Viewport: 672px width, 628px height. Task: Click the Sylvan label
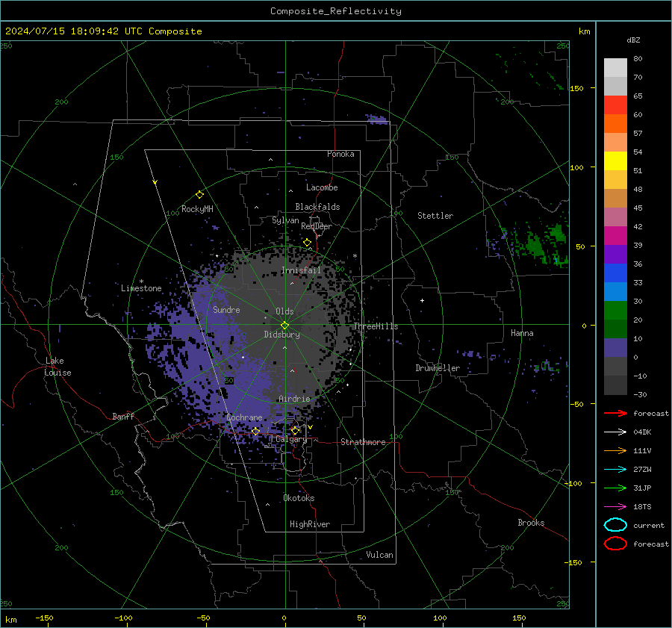(285, 220)
